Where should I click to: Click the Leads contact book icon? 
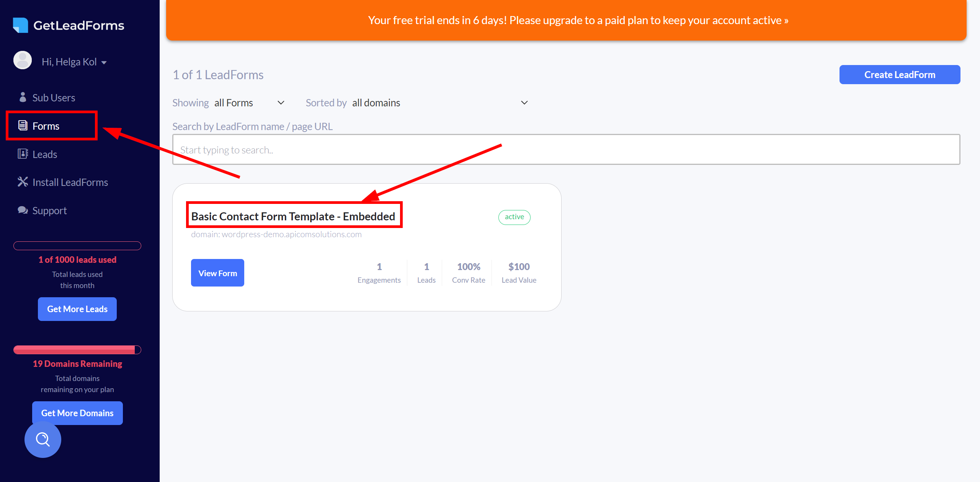click(x=23, y=154)
